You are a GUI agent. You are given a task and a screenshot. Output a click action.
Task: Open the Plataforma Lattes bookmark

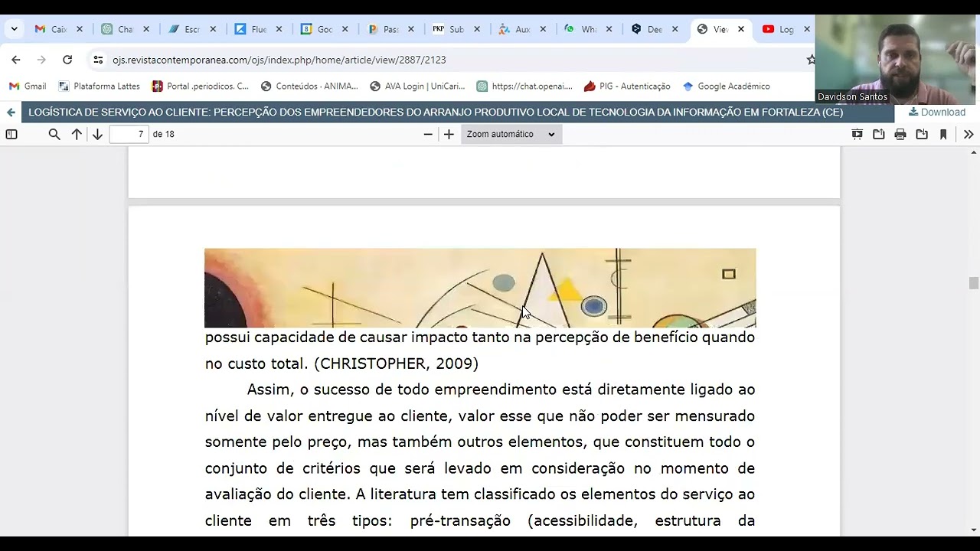click(x=99, y=86)
